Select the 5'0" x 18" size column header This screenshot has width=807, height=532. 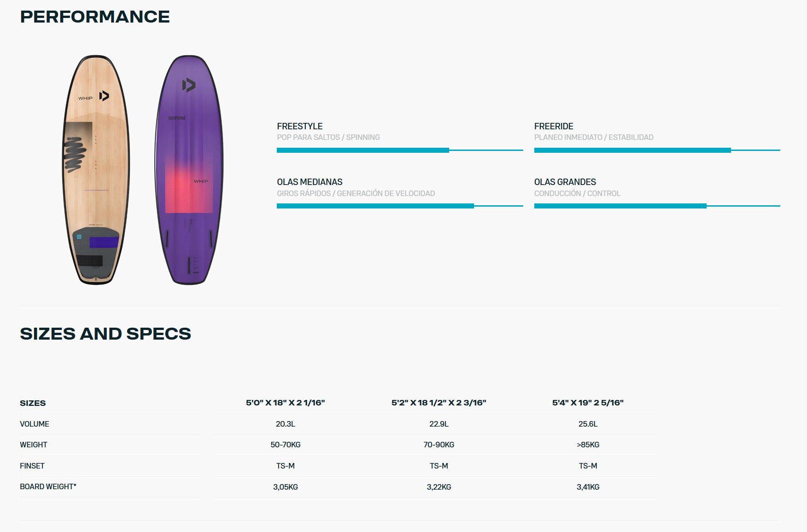[x=286, y=403]
